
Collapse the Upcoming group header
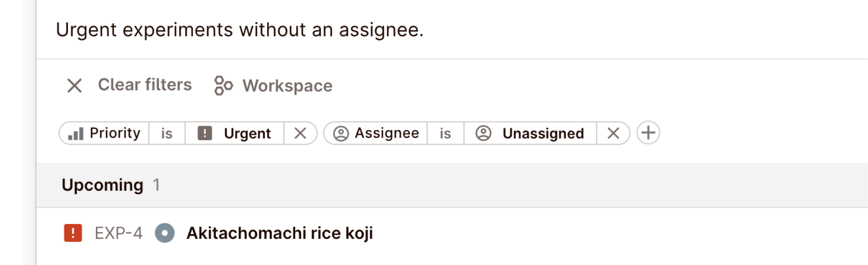coord(103,185)
